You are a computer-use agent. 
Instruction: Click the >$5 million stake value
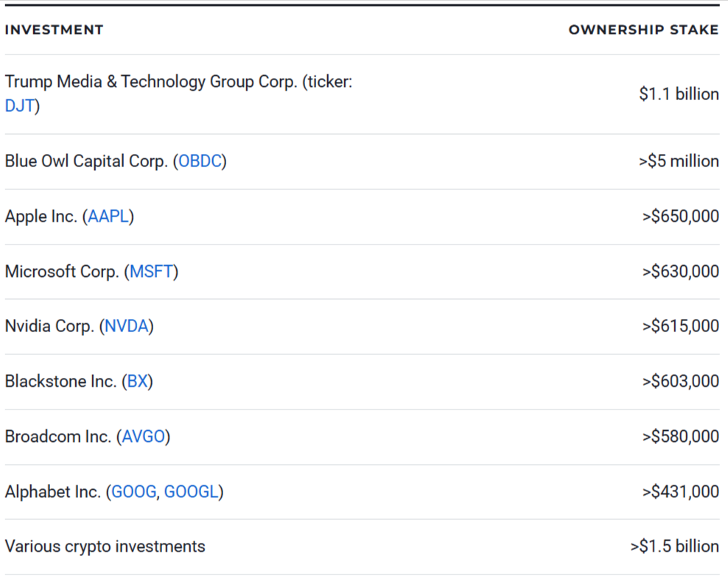(679, 161)
